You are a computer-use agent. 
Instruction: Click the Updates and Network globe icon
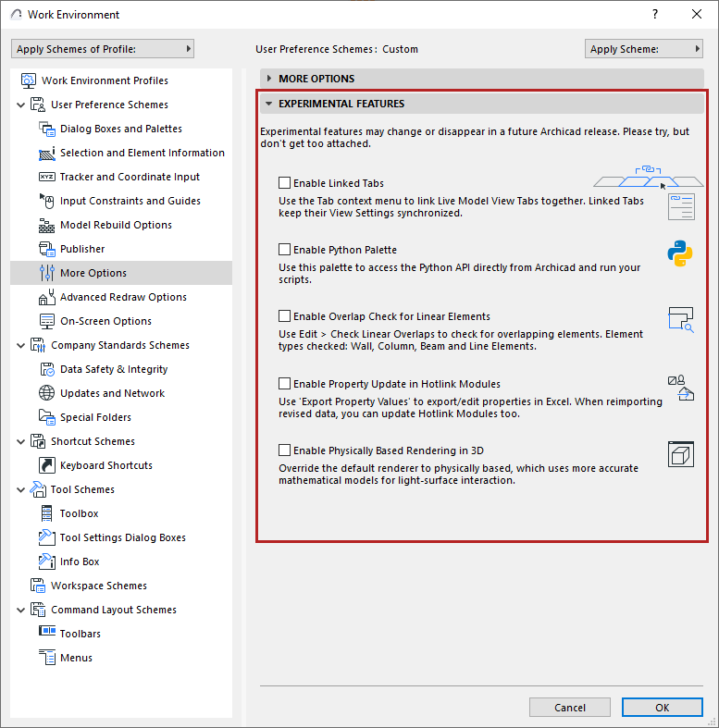[47, 393]
